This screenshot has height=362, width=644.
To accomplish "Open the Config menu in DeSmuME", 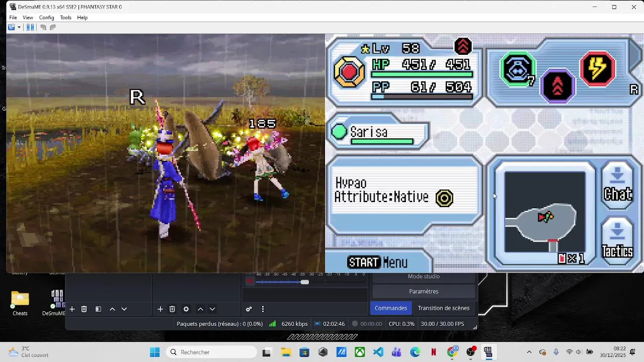I will point(46,18).
